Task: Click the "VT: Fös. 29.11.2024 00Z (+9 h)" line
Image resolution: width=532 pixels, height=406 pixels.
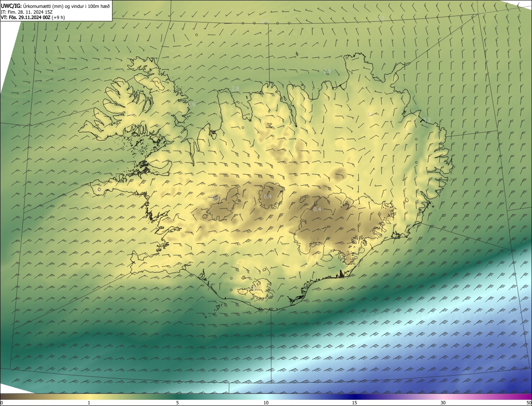Action: 33,17
